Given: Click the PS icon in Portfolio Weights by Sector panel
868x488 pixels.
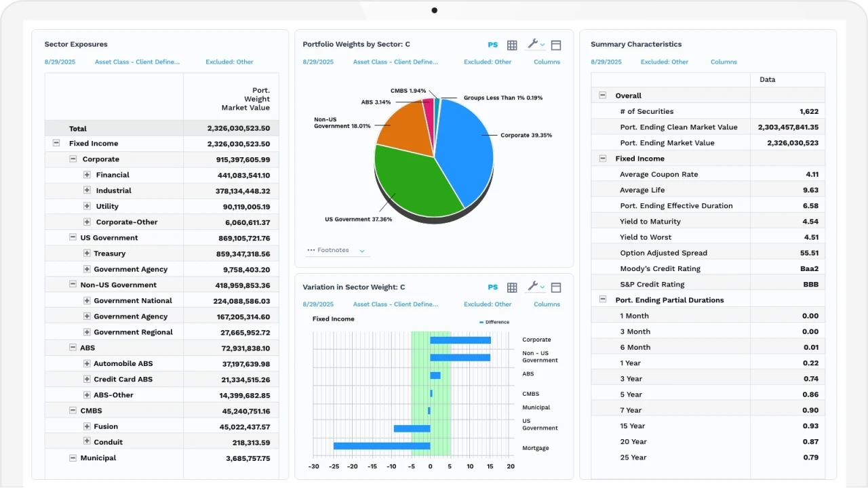Looking at the screenshot, I should pos(493,45).
